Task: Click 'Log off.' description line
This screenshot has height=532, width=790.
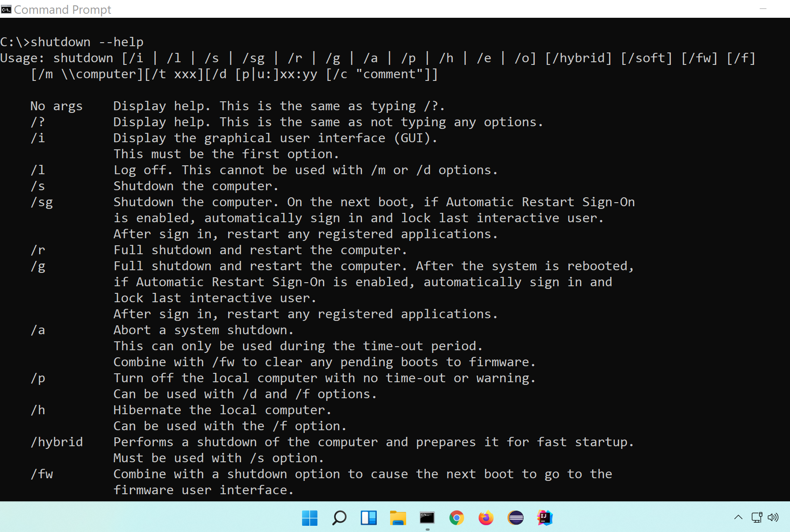Action: point(306,170)
